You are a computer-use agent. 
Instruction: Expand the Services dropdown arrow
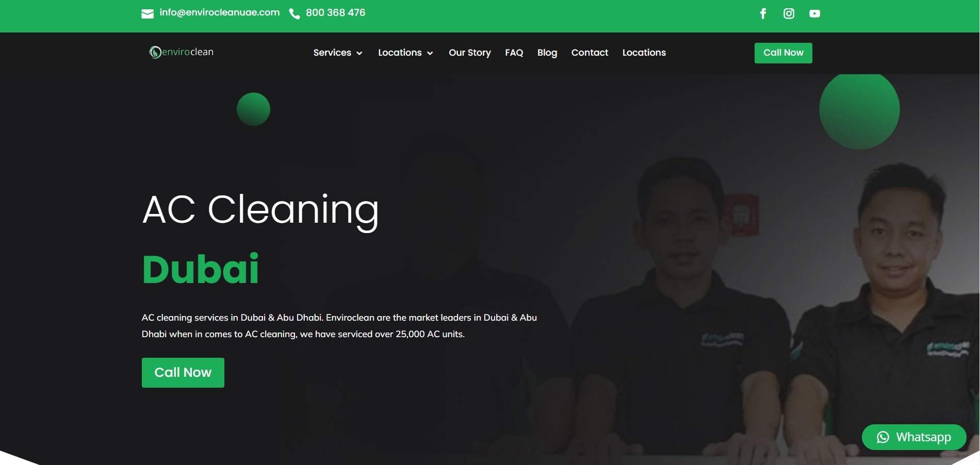[360, 53]
